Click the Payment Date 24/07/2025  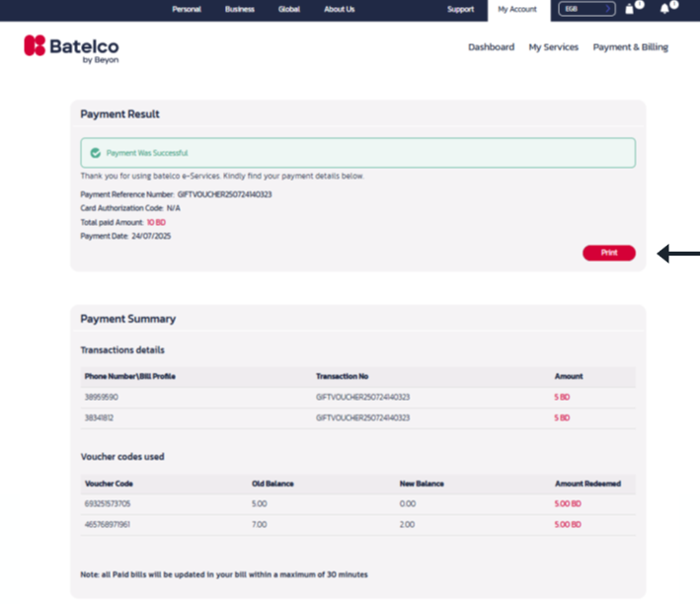click(x=151, y=236)
